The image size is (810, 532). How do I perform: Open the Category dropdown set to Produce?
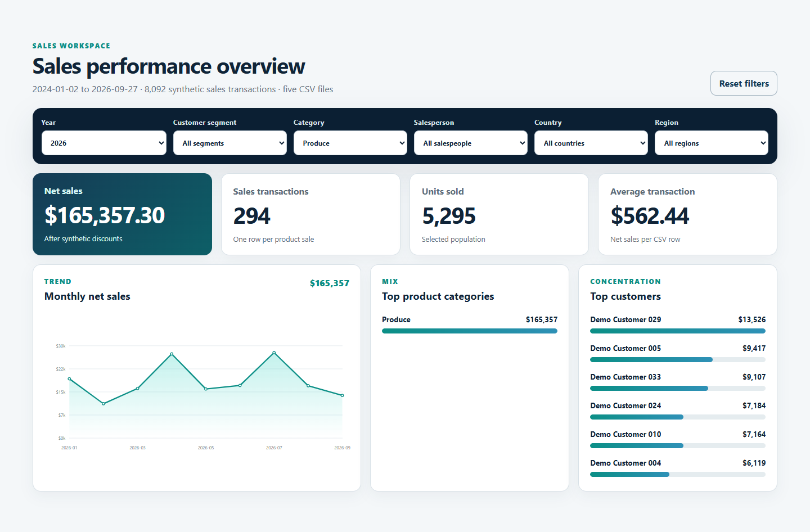click(350, 143)
